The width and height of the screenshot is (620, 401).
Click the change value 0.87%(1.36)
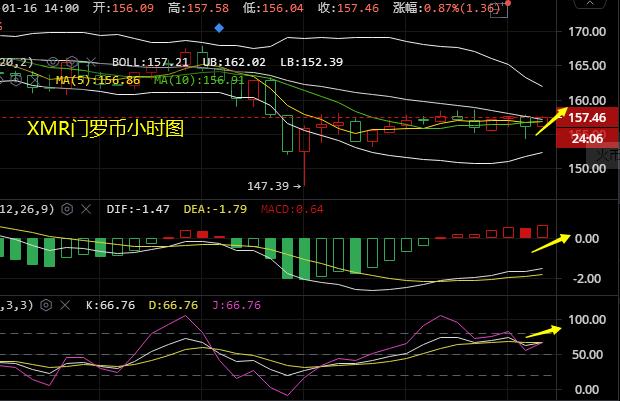pyautogui.click(x=462, y=8)
